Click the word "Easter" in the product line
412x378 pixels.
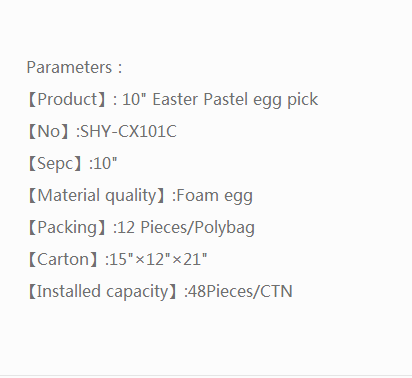coord(175,99)
